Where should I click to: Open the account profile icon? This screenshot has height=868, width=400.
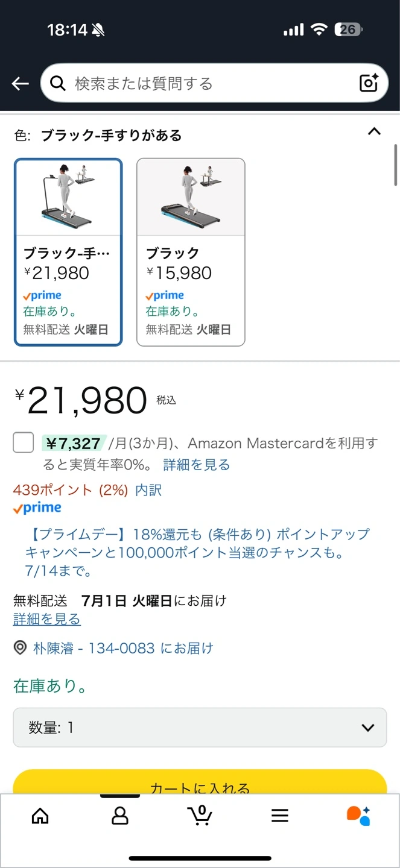pyautogui.click(x=120, y=816)
